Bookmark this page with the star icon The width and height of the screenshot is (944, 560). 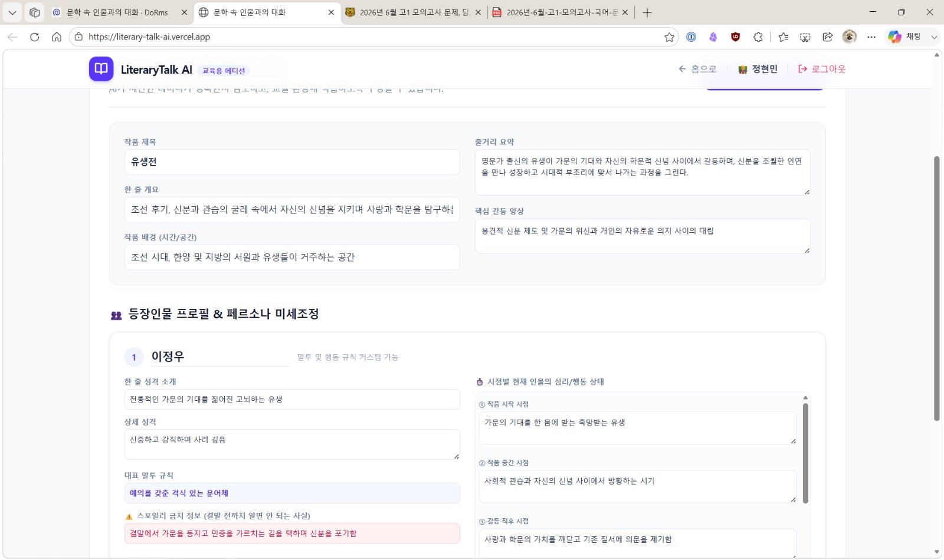point(669,37)
